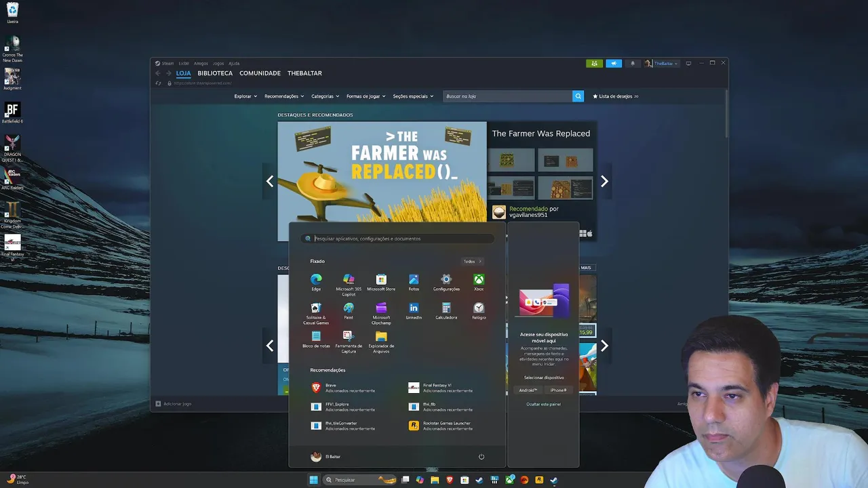Choose iPhone in phone panel
This screenshot has width=868, height=488.
(559, 390)
